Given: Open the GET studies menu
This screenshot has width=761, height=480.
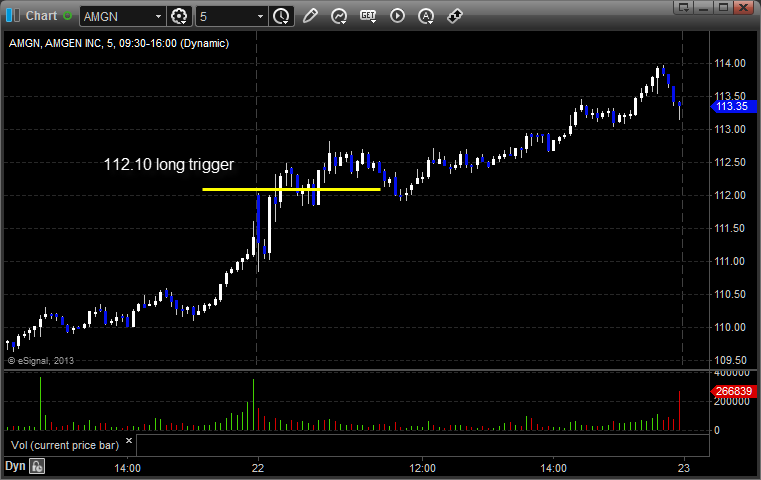Looking at the screenshot, I should [368, 16].
